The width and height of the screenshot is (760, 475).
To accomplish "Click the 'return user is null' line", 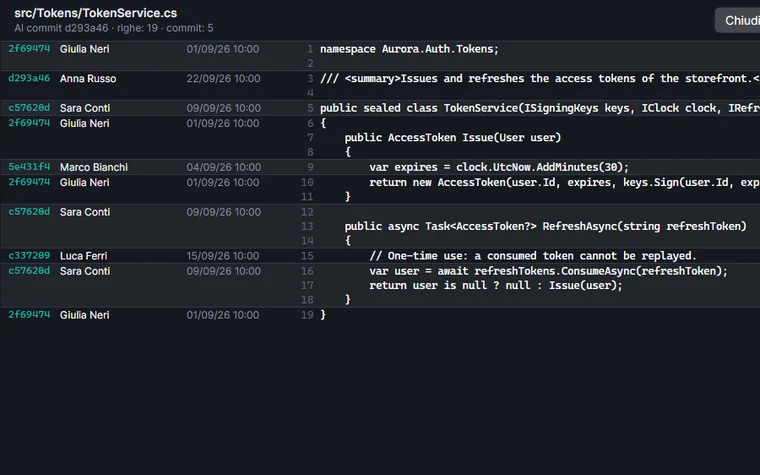I will [496, 285].
